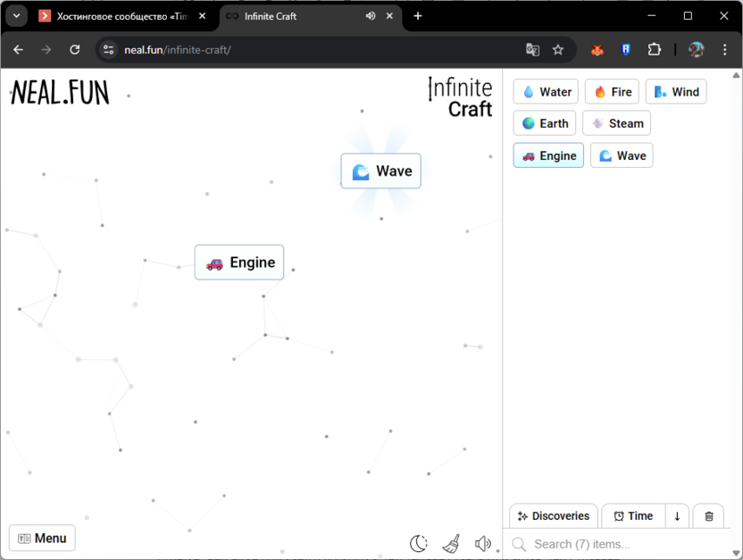The height and width of the screenshot is (560, 743).
Task: Select the Earth element in sidebar
Action: pyautogui.click(x=545, y=123)
